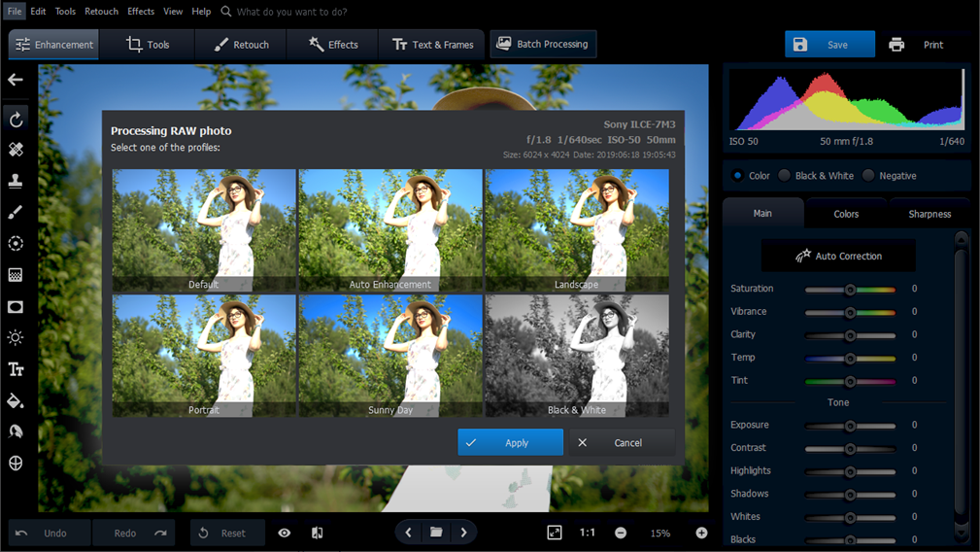Switch to the Enhancement tab

[x=53, y=45]
